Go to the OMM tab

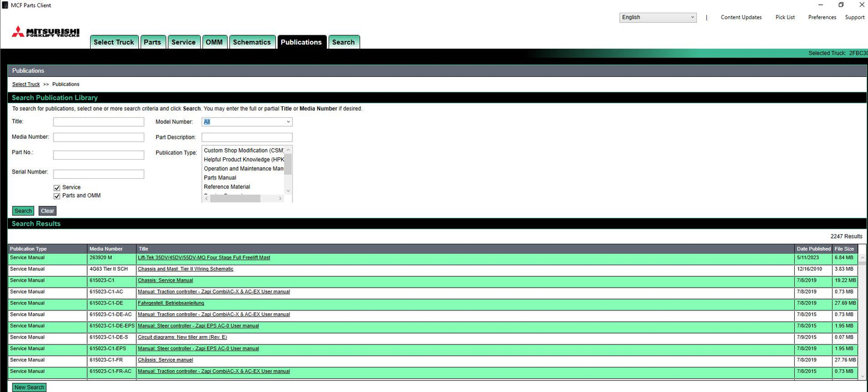click(214, 42)
